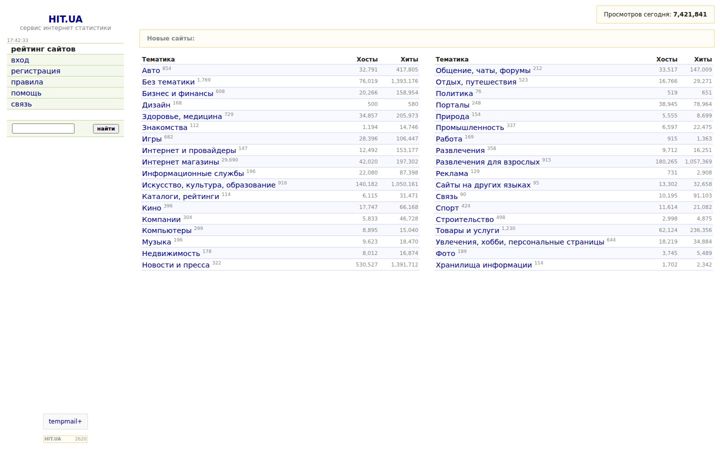Focus the site search input field
Image resolution: width=720 pixels, height=450 pixels.
click(x=43, y=129)
